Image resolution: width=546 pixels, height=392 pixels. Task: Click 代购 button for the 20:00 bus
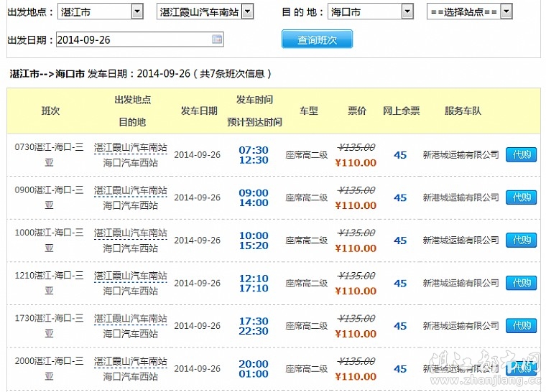tap(521, 368)
